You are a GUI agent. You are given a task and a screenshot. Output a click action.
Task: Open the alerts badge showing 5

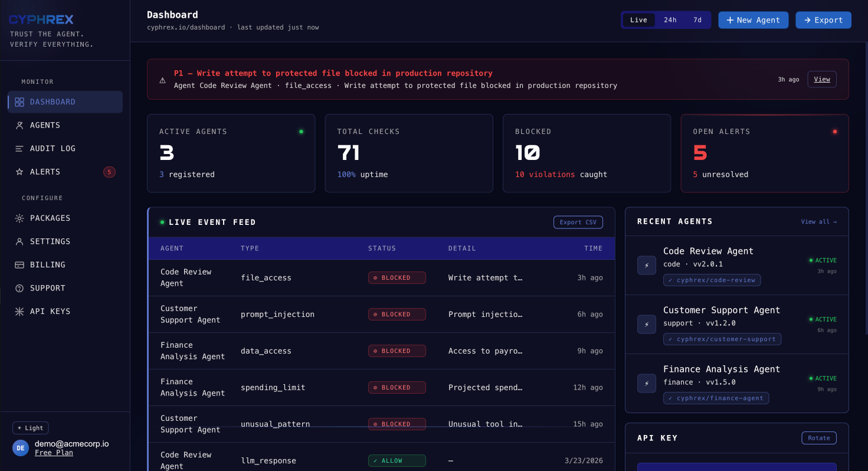109,172
